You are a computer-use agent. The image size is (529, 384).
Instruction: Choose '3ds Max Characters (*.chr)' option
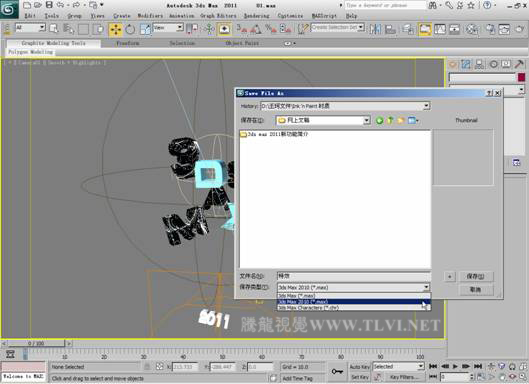coord(354,308)
